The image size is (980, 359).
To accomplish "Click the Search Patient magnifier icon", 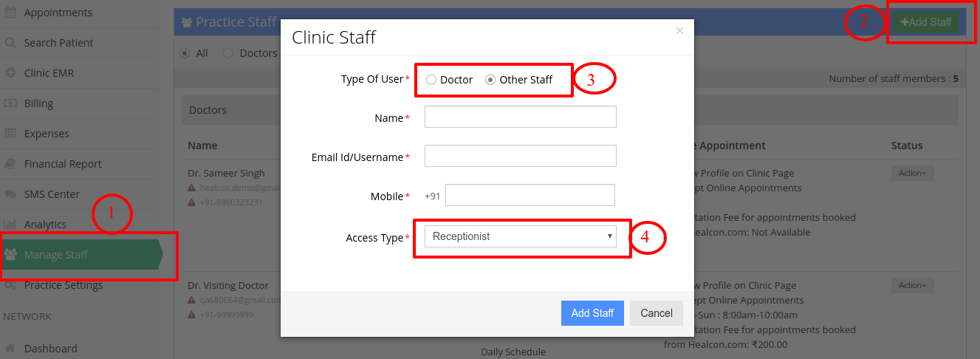I will (10, 43).
